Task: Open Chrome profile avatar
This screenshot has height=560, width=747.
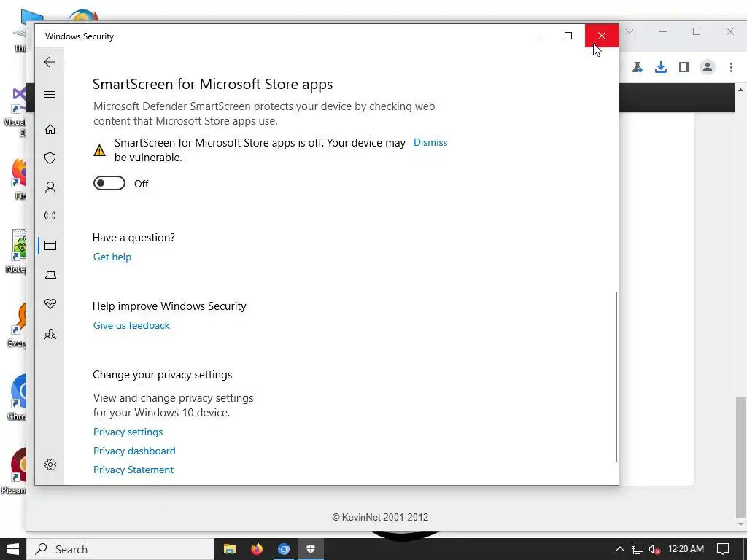Action: 708,67
